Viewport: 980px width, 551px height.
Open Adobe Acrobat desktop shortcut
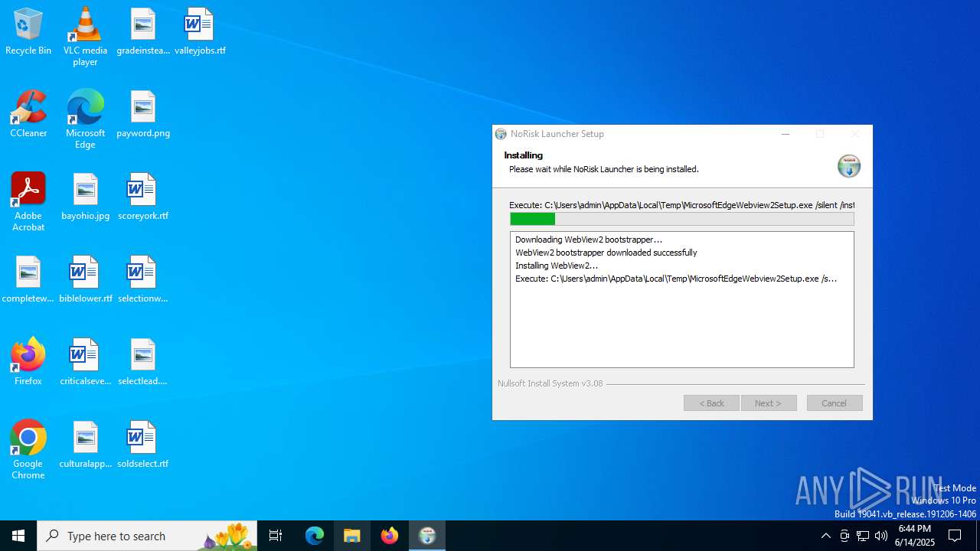click(28, 202)
